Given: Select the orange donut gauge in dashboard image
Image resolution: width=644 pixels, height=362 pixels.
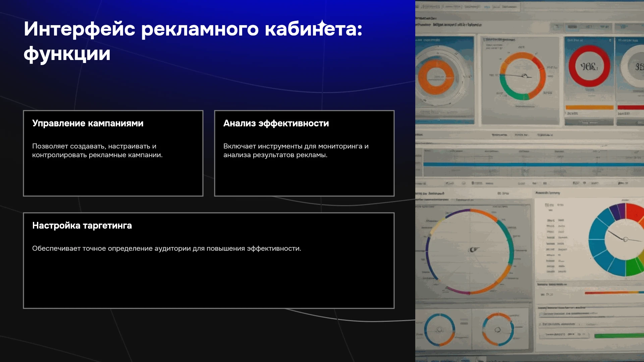Looking at the screenshot, I should 436,77.
